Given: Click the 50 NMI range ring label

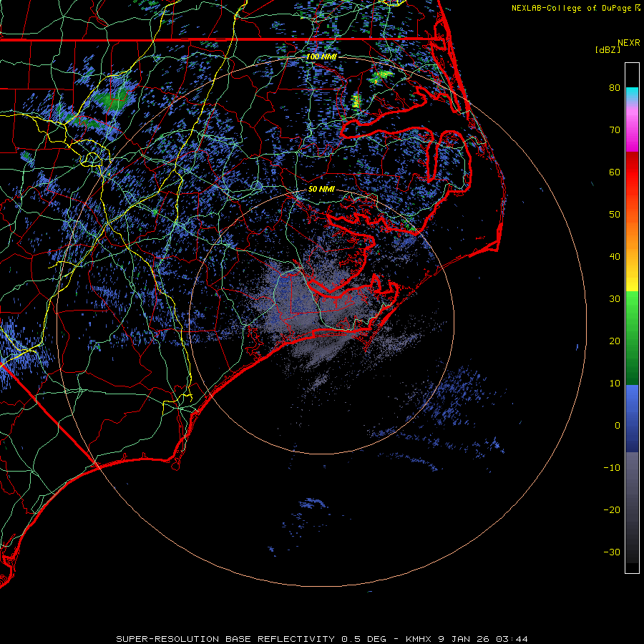Looking at the screenshot, I should point(321,190).
